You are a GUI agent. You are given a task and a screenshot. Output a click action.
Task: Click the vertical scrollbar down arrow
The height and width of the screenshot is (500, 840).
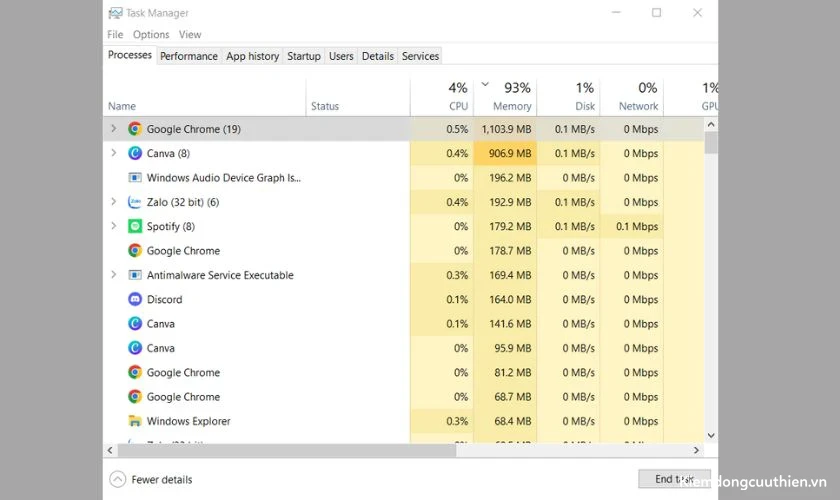click(x=711, y=435)
